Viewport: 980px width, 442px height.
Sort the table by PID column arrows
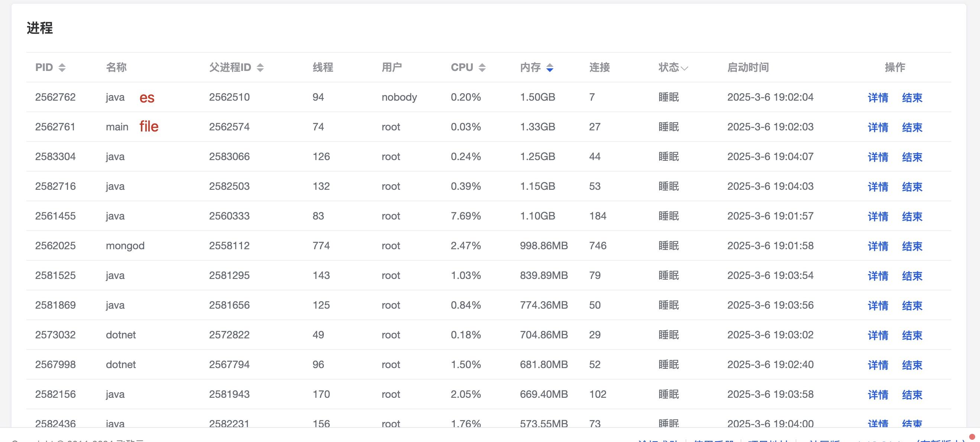pos(62,68)
